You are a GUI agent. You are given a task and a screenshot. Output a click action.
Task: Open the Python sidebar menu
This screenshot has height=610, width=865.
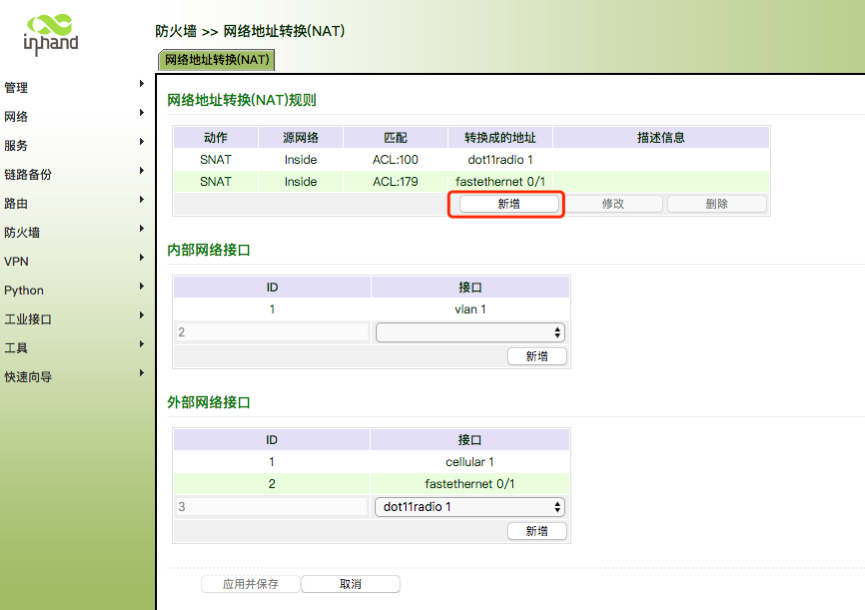click(24, 291)
